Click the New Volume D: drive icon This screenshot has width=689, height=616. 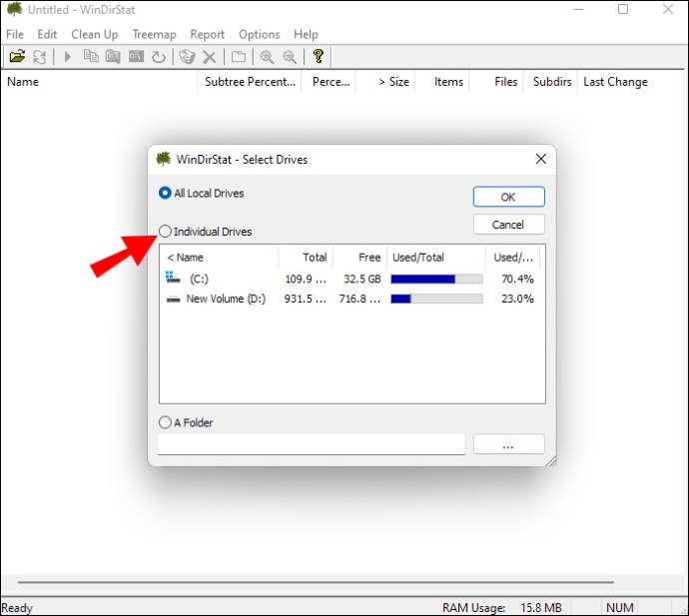[x=173, y=300]
